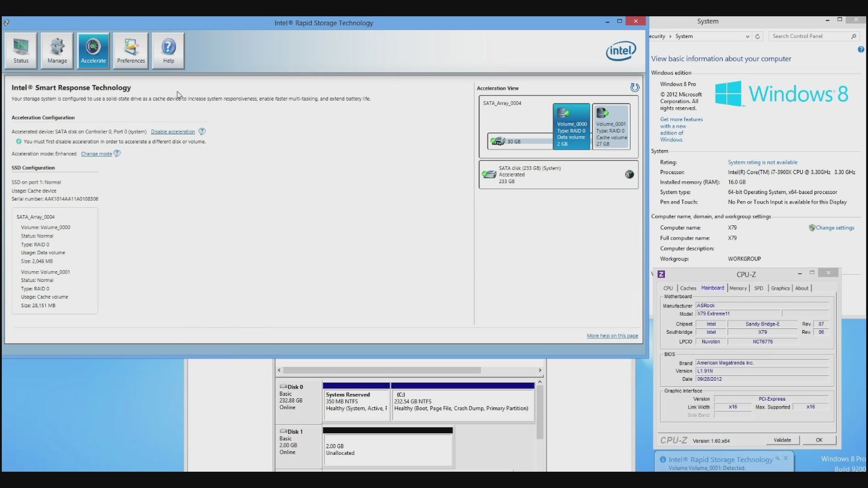
Task: Click 'Acceleration mode: Enhanced' label
Action: tap(44, 154)
